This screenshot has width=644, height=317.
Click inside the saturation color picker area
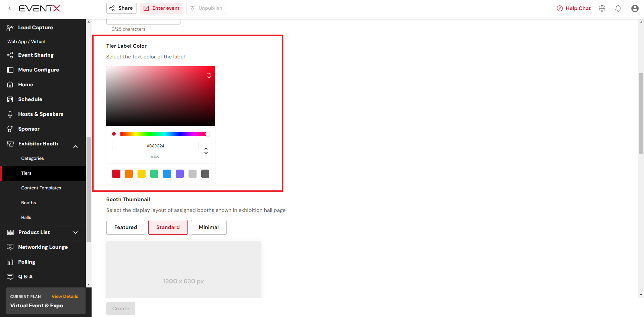point(161,96)
